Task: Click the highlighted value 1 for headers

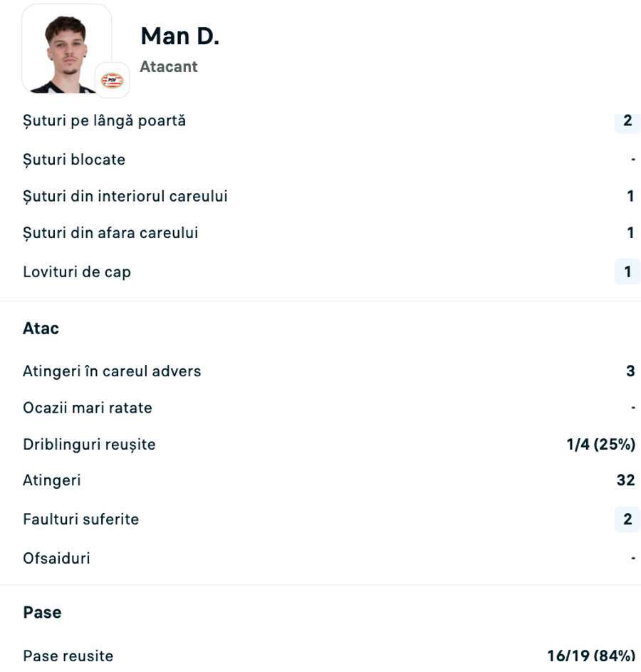Action: click(627, 272)
